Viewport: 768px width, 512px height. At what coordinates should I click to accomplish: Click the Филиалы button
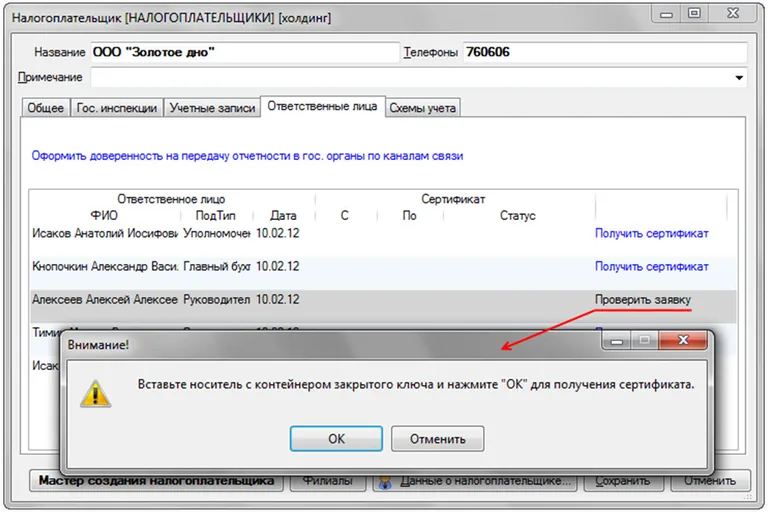[328, 481]
